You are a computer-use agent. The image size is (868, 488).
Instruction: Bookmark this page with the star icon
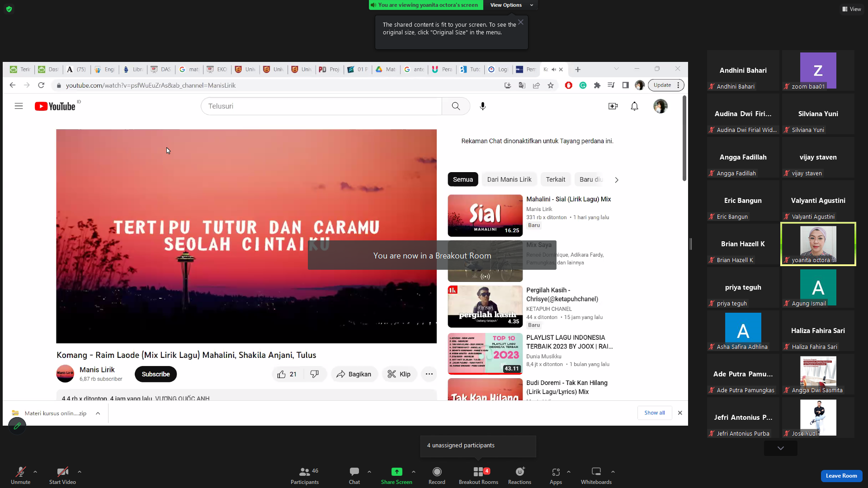coord(551,85)
